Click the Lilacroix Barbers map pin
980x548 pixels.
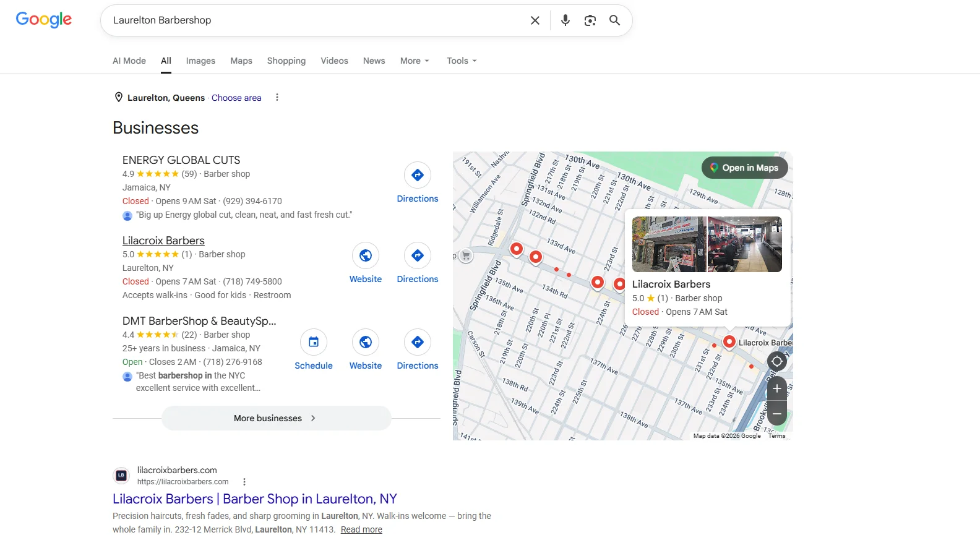[729, 341]
